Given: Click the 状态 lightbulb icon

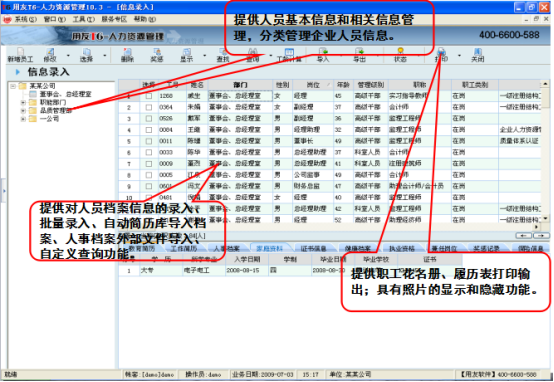Looking at the screenshot, I should [400, 52].
